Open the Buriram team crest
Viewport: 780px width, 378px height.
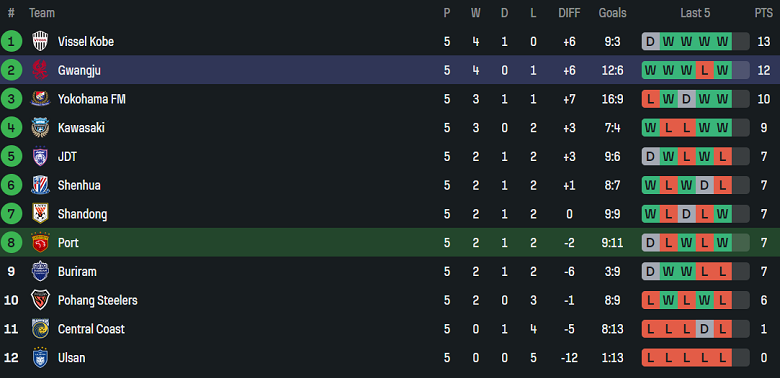pos(40,271)
